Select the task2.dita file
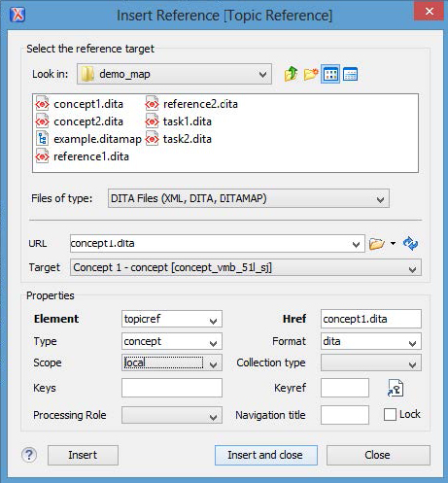 pyautogui.click(x=179, y=139)
